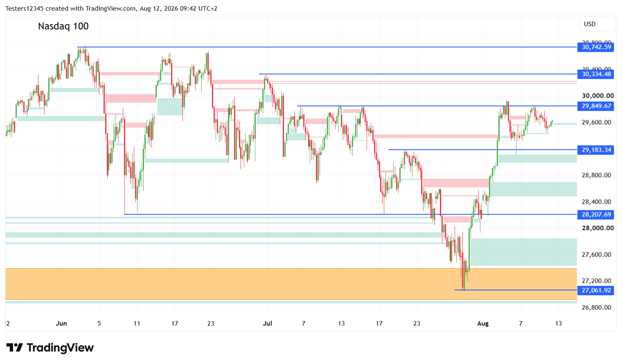Click the Nasdaq 100 chart title
The image size is (622, 364).
coord(63,26)
